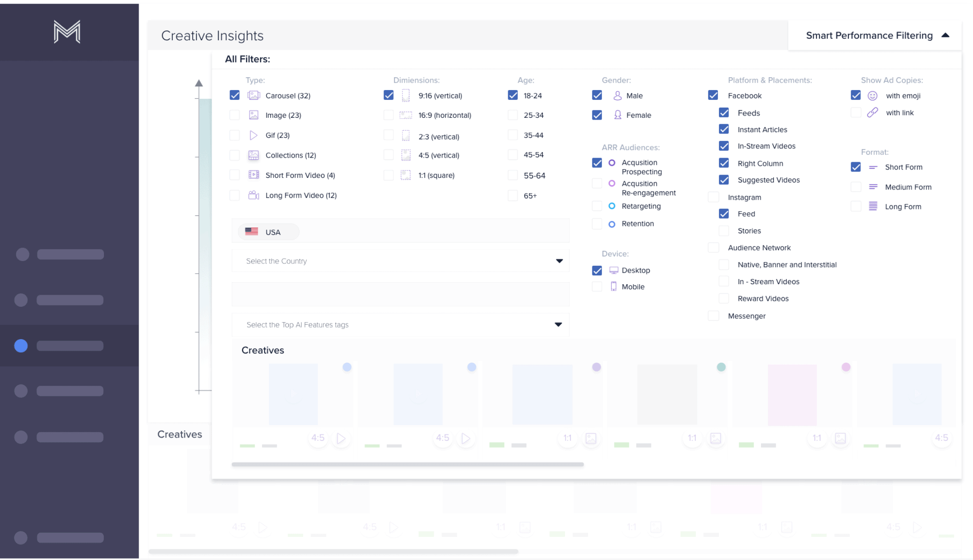Click the M logo in the sidebar
Screen dimensions: 973x560
click(67, 32)
